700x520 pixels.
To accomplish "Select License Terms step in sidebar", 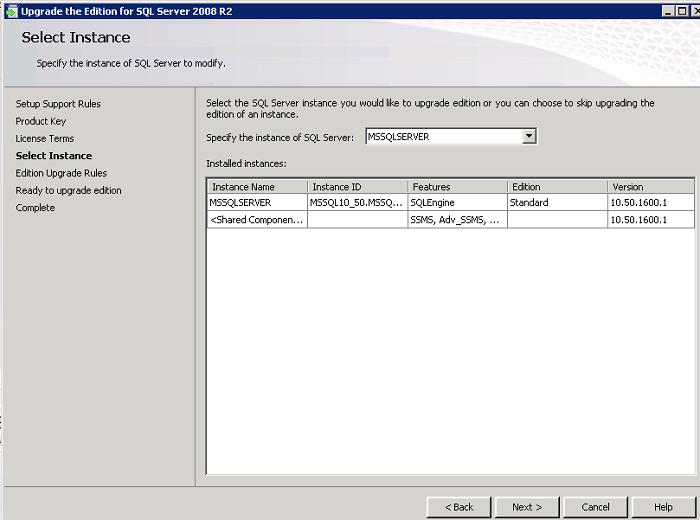I will [x=45, y=138].
